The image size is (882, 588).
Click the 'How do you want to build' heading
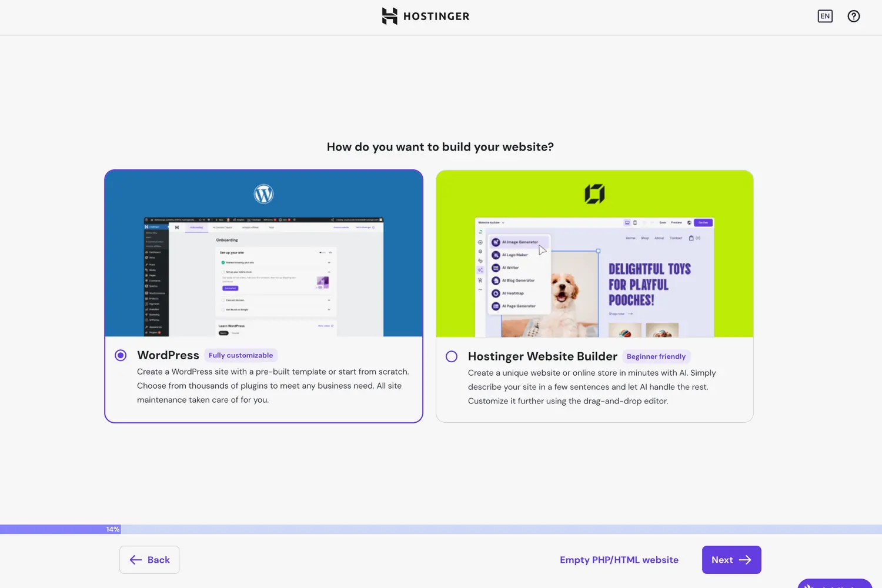point(440,147)
